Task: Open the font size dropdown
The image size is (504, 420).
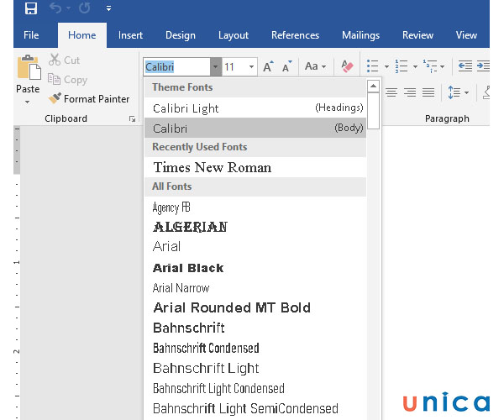Action: pyautogui.click(x=251, y=67)
